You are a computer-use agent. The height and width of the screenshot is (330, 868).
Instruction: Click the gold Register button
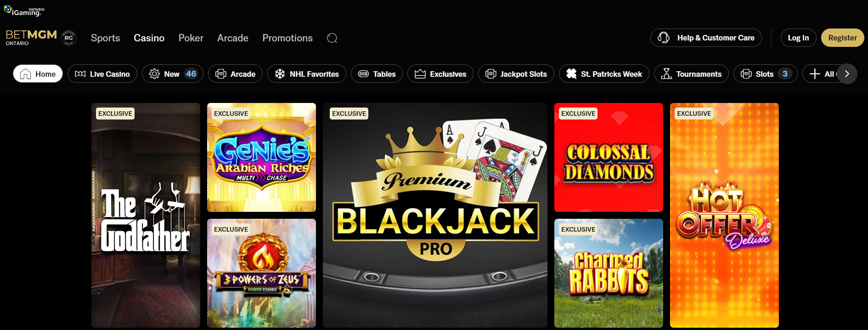(842, 38)
